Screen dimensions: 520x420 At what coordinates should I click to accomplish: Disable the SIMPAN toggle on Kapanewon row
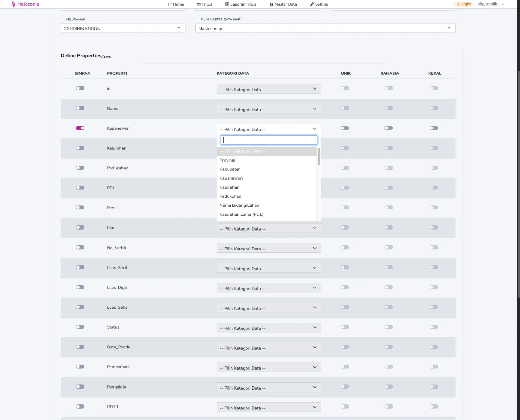coord(80,128)
